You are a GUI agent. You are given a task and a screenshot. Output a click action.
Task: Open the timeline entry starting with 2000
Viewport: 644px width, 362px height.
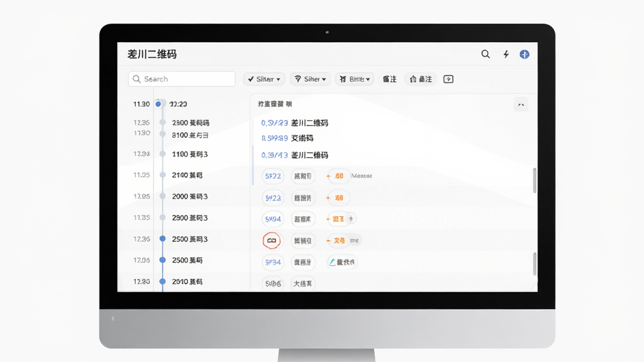click(190, 197)
